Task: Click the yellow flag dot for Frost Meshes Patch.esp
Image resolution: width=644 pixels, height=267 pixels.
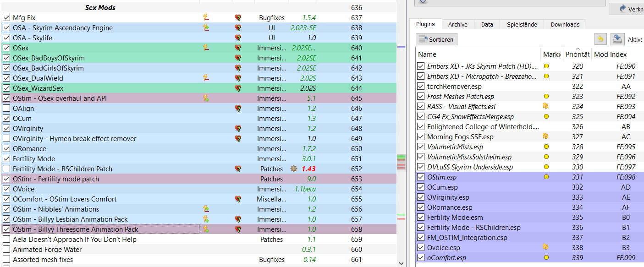Action: 546,97
